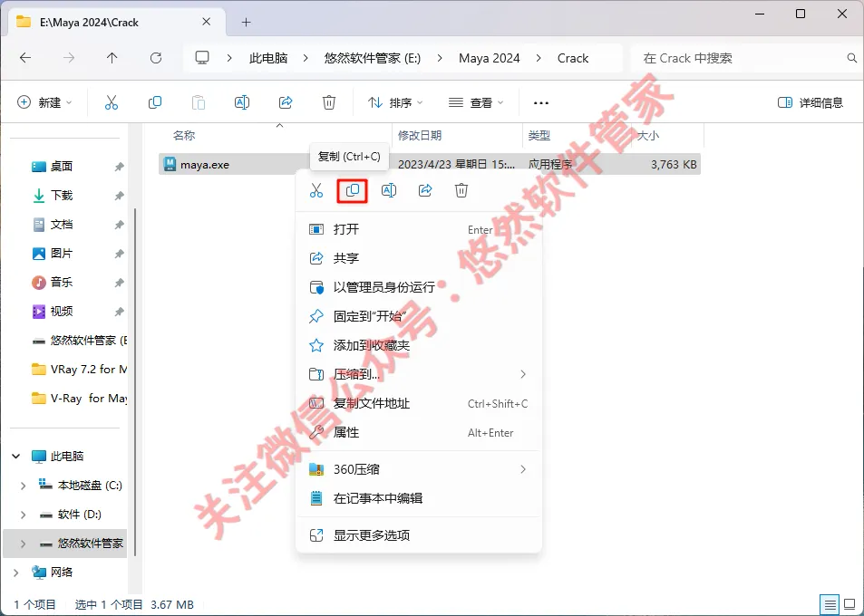This screenshot has width=864, height=616.
Task: Open the 新建 dropdown
Action: 44,102
